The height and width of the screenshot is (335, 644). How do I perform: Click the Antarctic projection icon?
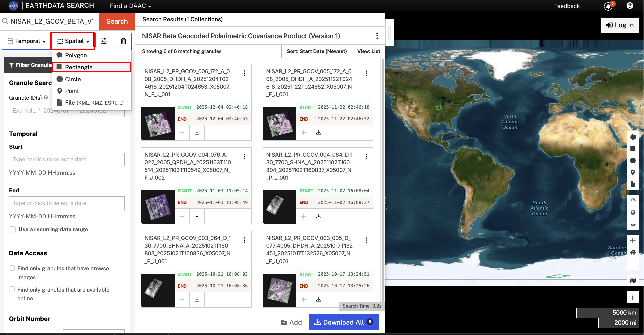point(633,224)
